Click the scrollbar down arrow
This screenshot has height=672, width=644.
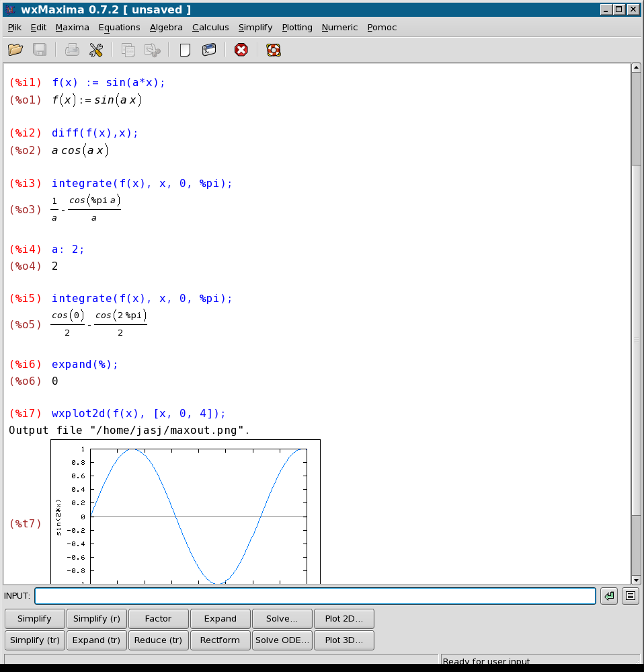[636, 580]
